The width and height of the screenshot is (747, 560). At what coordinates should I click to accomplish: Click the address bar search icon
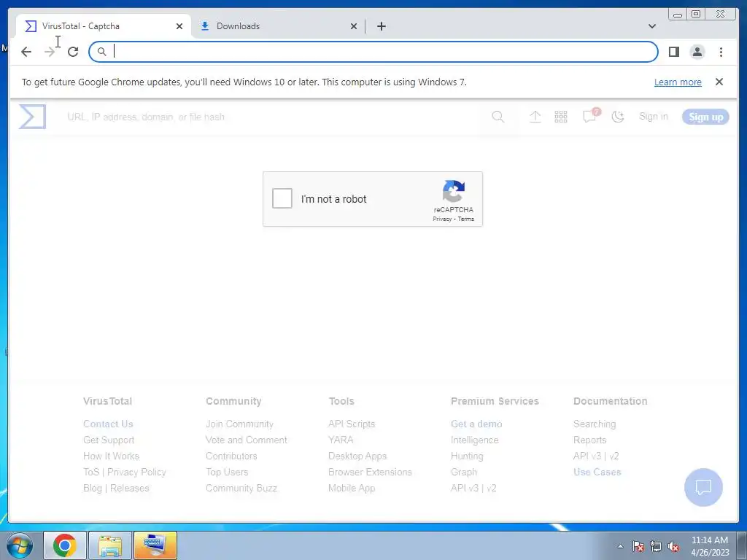pyautogui.click(x=101, y=52)
